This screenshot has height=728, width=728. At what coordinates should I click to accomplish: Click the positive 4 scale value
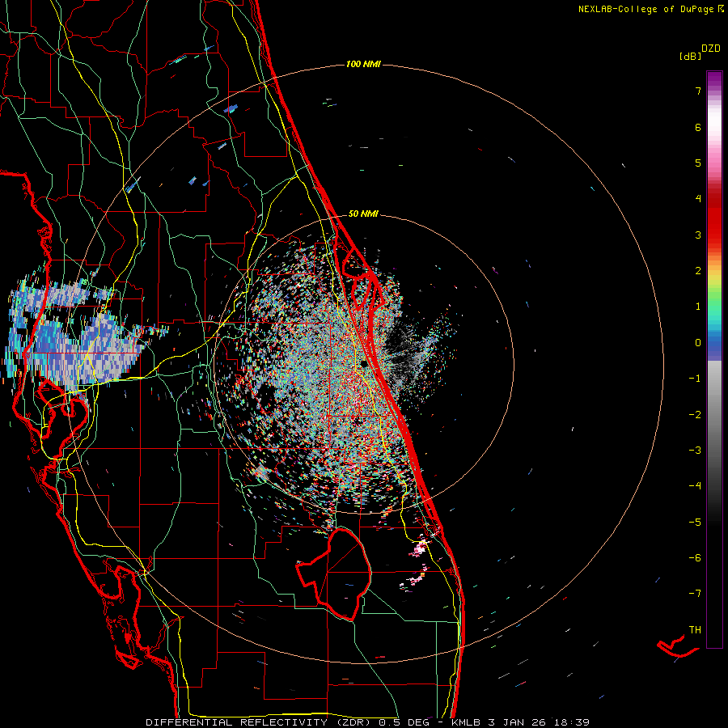(698, 199)
